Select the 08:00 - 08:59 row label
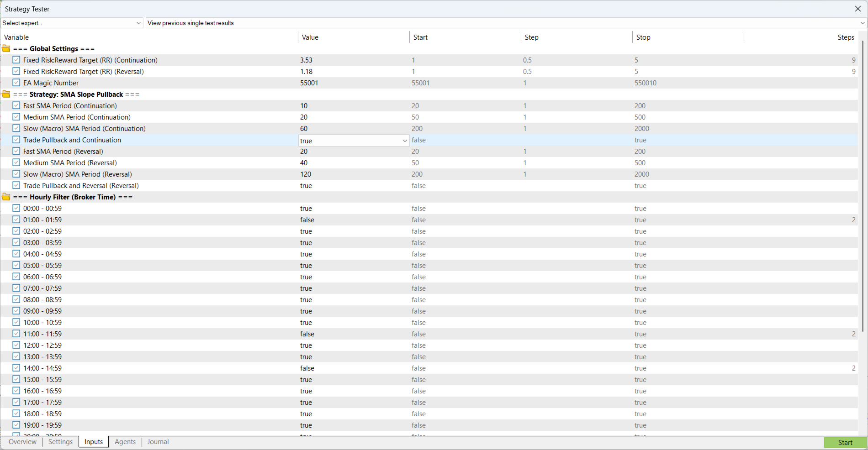This screenshot has height=450, width=868. point(42,300)
